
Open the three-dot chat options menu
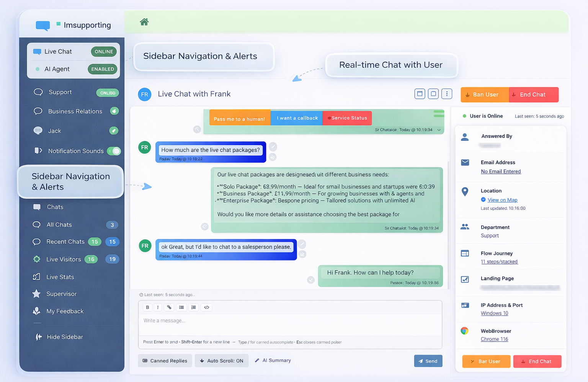[447, 93]
